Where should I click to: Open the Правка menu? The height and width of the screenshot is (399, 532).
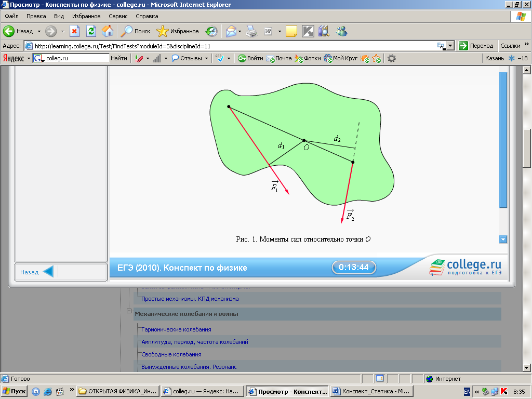[x=36, y=16]
